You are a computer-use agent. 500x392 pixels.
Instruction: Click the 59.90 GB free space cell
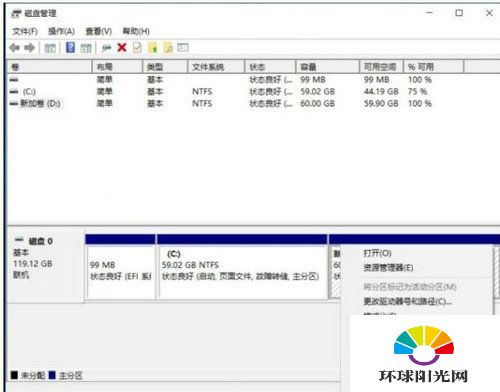click(x=381, y=104)
